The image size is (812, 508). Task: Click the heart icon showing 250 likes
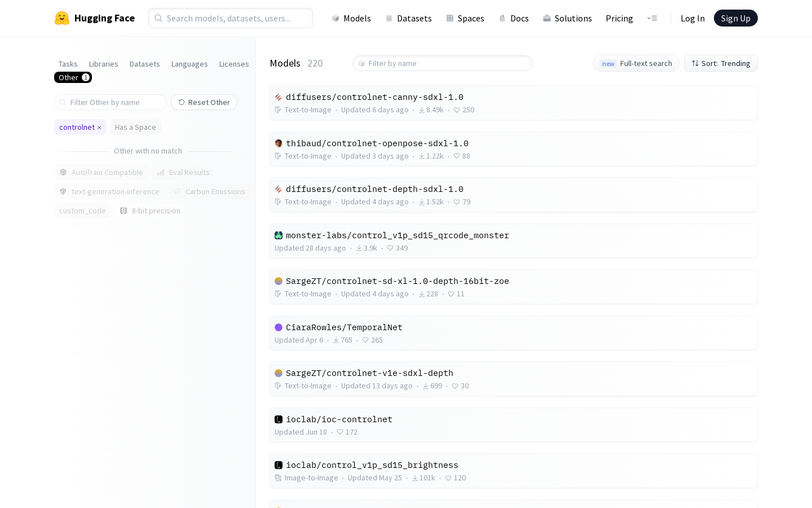[x=457, y=110]
